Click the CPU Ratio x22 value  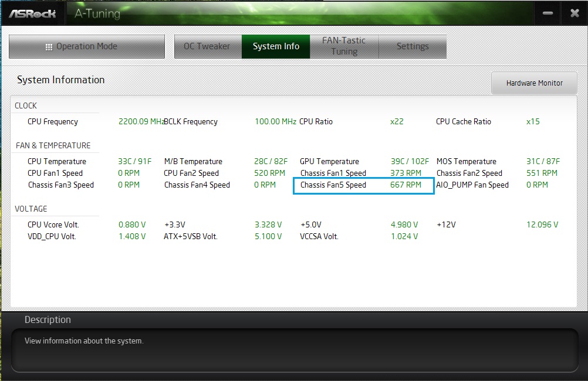[397, 121]
